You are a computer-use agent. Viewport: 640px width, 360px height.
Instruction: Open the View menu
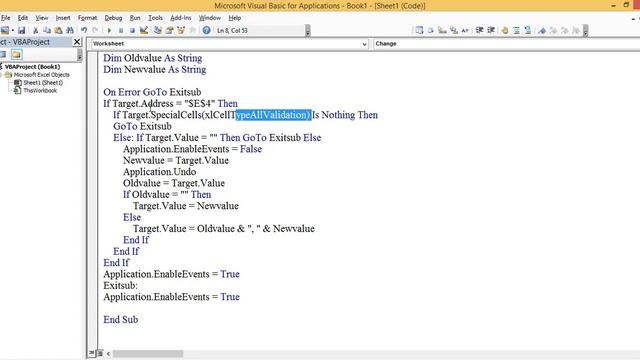pos(42,18)
